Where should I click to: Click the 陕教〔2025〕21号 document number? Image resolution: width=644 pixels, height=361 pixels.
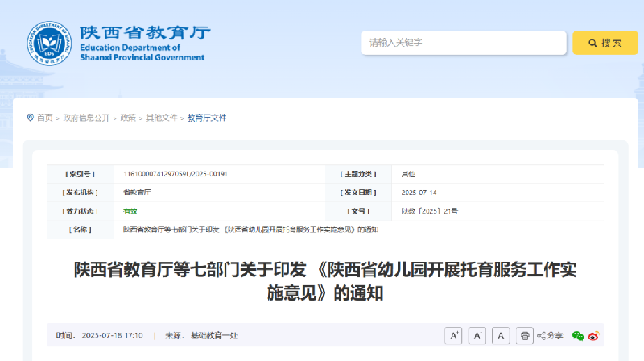pos(430,211)
